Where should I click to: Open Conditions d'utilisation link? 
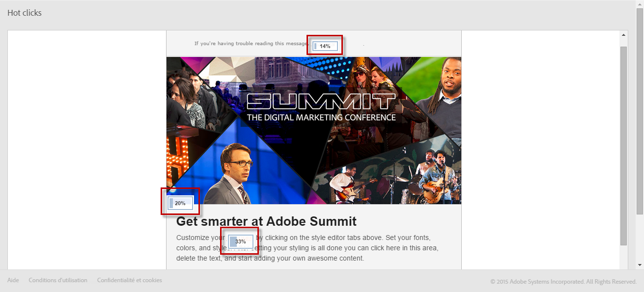(58, 280)
